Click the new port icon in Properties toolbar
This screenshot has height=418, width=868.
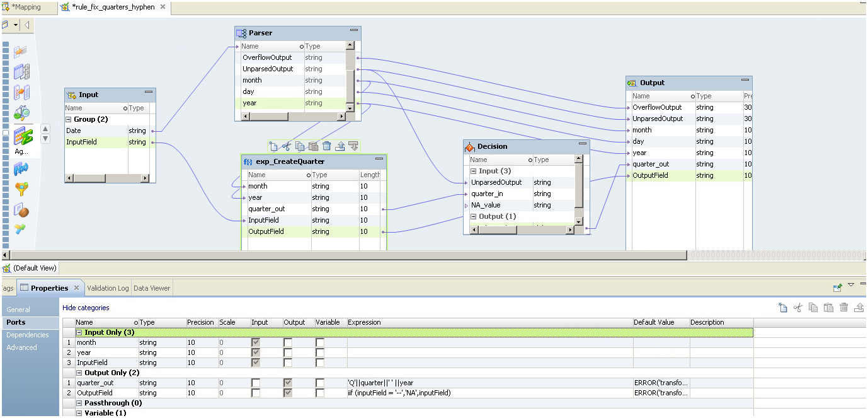tap(783, 308)
